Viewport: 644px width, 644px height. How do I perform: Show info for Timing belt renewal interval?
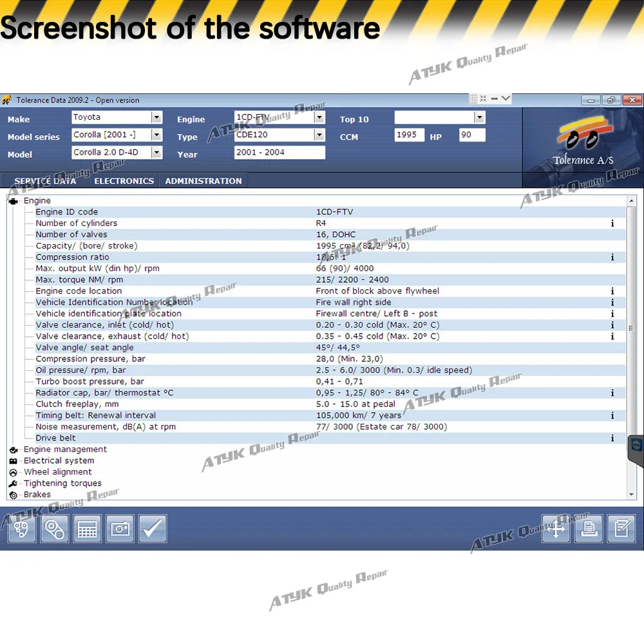pos(612,415)
